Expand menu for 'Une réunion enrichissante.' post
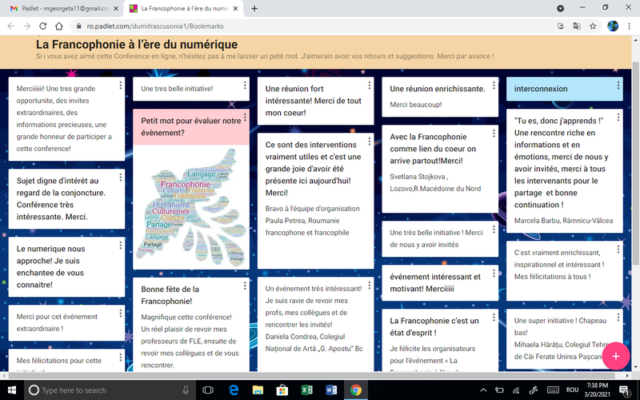The width and height of the screenshot is (640, 400). (494, 86)
